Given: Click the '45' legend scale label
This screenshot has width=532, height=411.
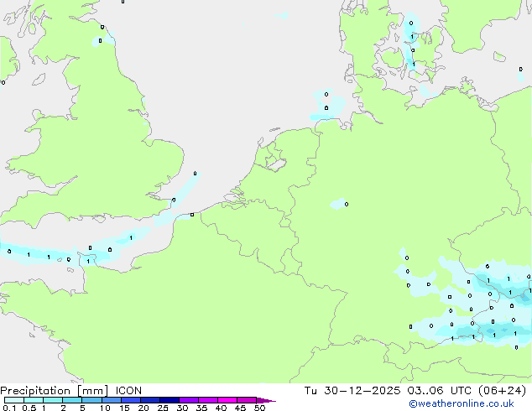Looking at the screenshot, I should coord(240,408).
